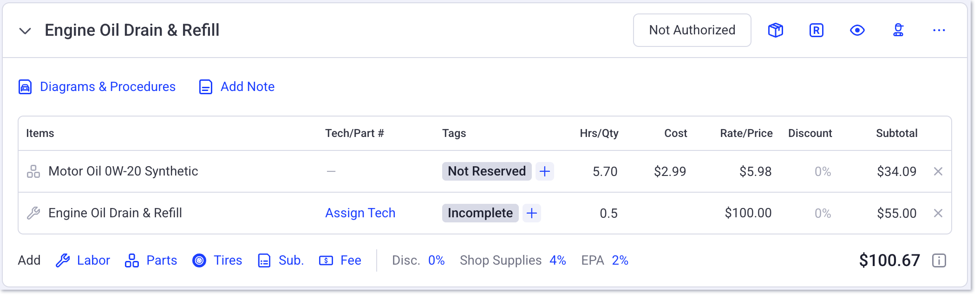
Task: Toggle the eye visibility icon
Action: pyautogui.click(x=857, y=30)
